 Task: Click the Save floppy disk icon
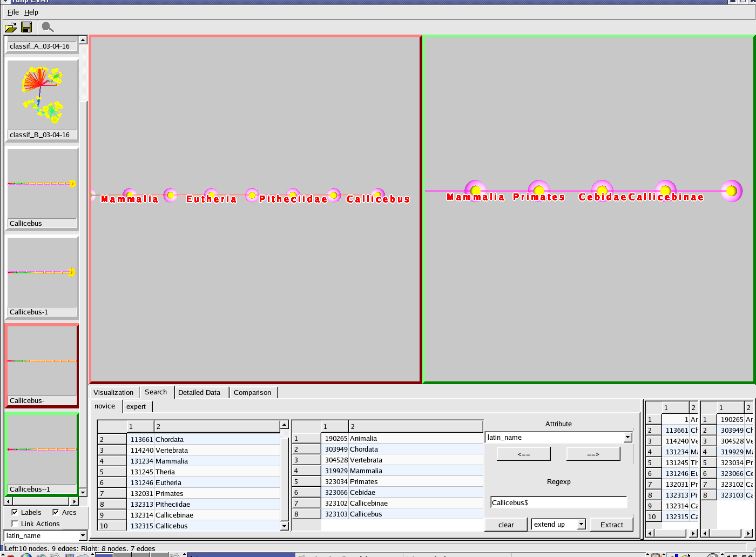point(26,27)
